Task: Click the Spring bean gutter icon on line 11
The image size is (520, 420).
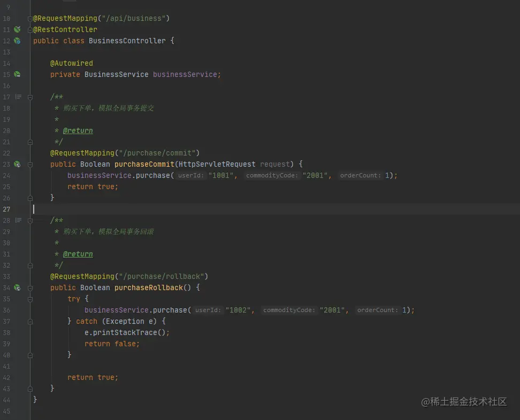Action: [17, 29]
